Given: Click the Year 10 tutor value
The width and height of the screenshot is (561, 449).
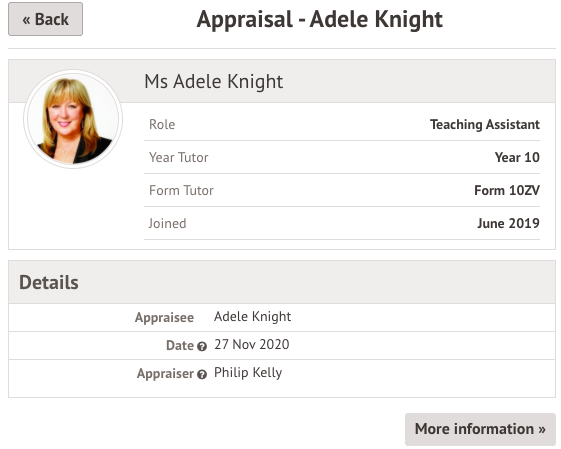Looking at the screenshot, I should (517, 157).
